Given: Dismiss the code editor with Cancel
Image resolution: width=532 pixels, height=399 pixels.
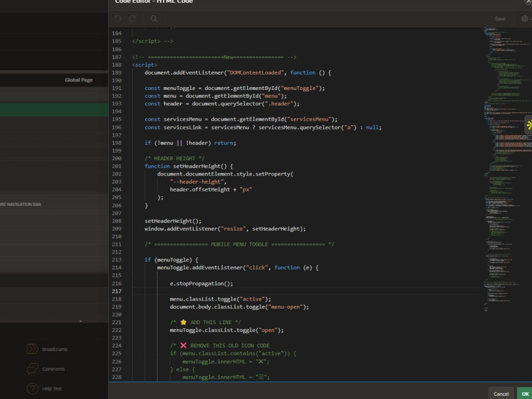Looking at the screenshot, I should (x=501, y=394).
